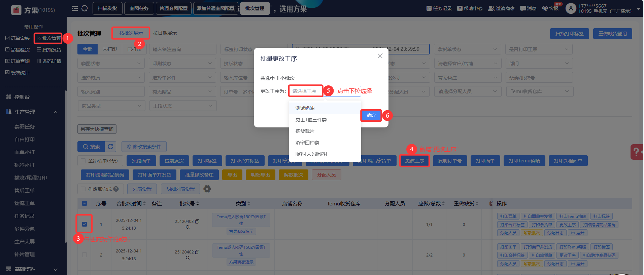Click magnifier icon under batch 25120403
This screenshot has height=275, width=644.
tap(188, 227)
